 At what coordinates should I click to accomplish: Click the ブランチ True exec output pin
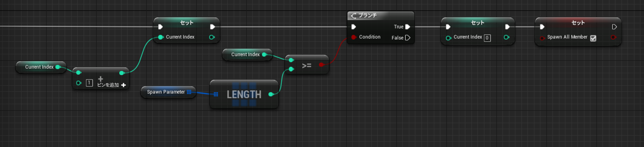(408, 27)
